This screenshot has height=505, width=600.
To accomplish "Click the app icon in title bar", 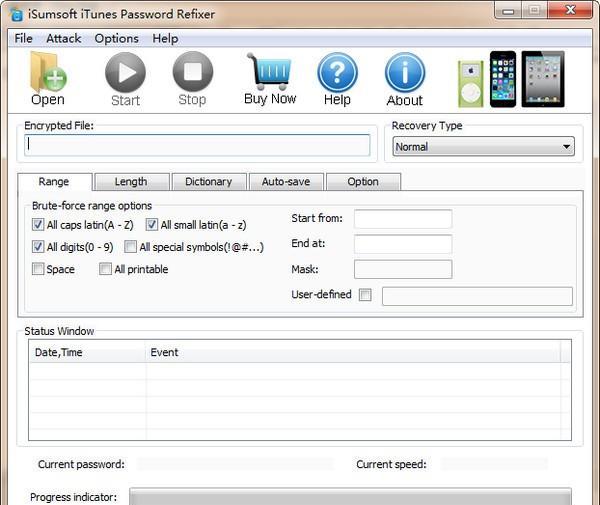I will pos(16,15).
